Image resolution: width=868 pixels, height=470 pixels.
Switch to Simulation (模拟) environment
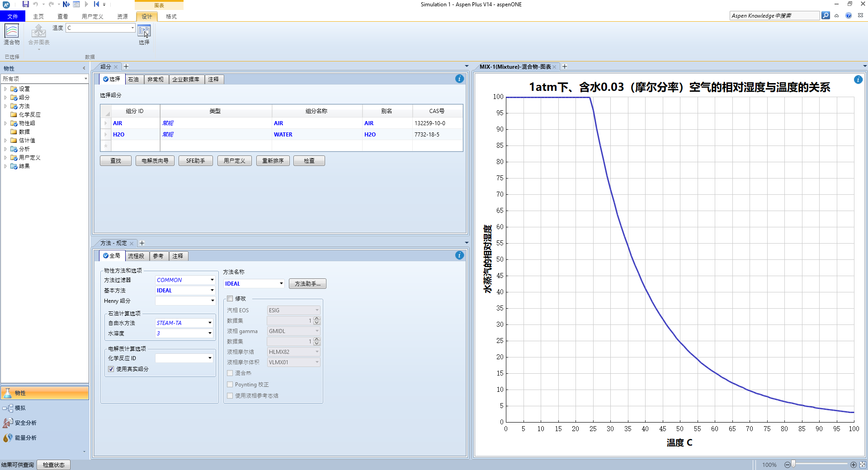(45, 408)
